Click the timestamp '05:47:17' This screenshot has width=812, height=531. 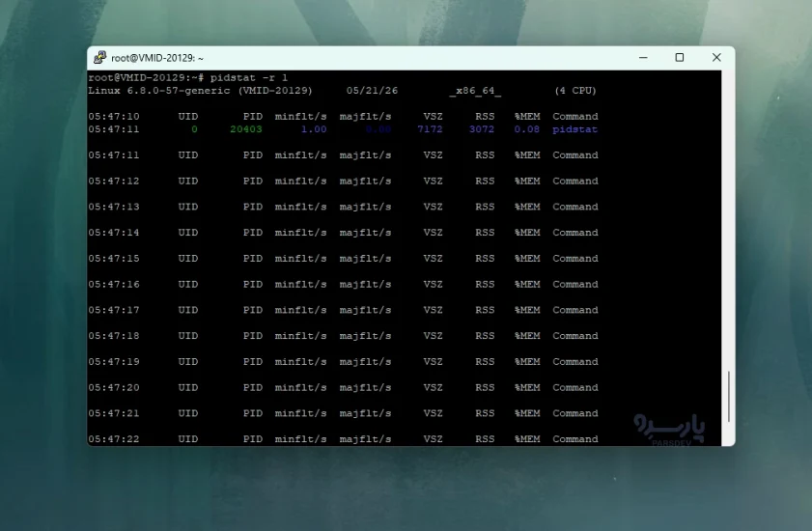113,310
